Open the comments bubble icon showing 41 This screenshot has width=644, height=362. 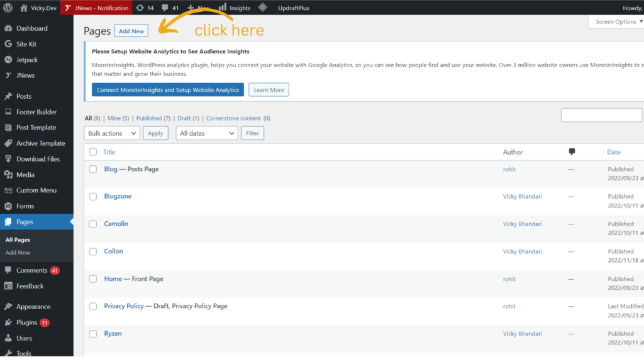(165, 8)
